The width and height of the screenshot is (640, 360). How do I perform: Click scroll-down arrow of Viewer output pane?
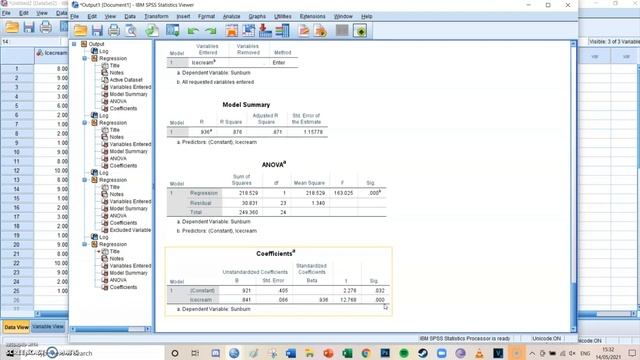573,329
